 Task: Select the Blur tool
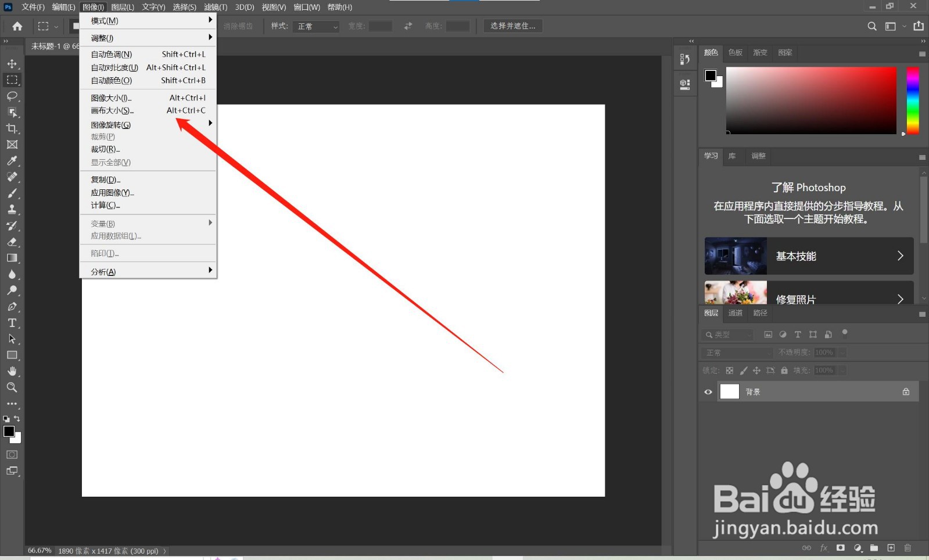coord(12,274)
